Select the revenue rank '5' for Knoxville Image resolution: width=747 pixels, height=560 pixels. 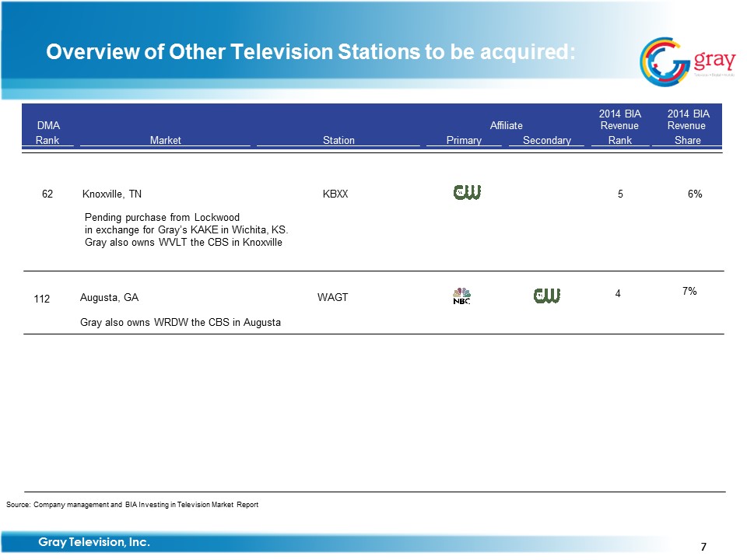[x=620, y=194]
